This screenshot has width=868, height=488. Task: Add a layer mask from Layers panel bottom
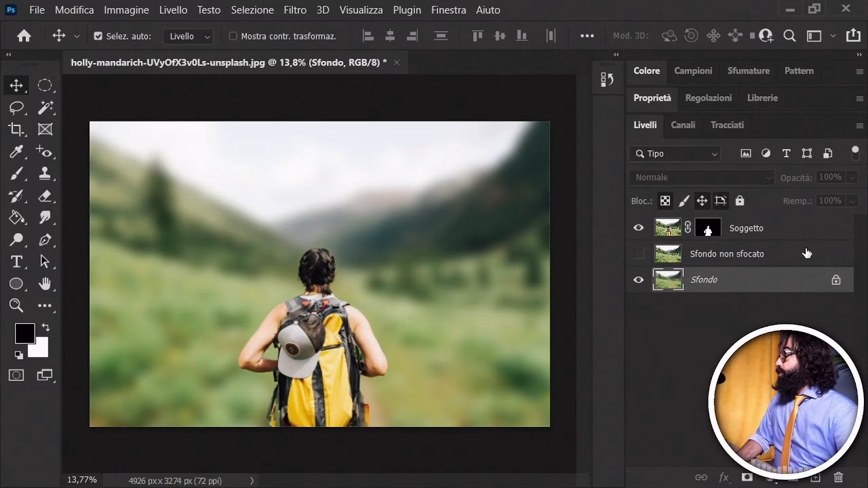point(746,477)
